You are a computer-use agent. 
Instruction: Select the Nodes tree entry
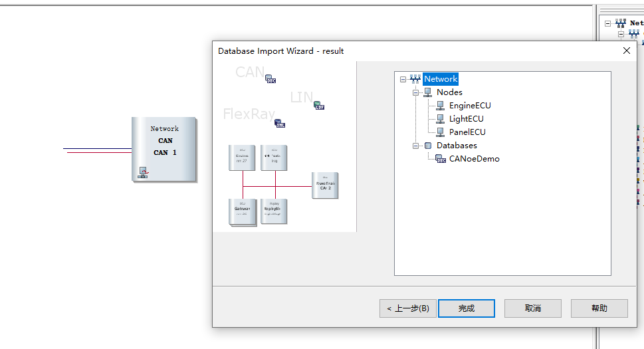click(449, 92)
